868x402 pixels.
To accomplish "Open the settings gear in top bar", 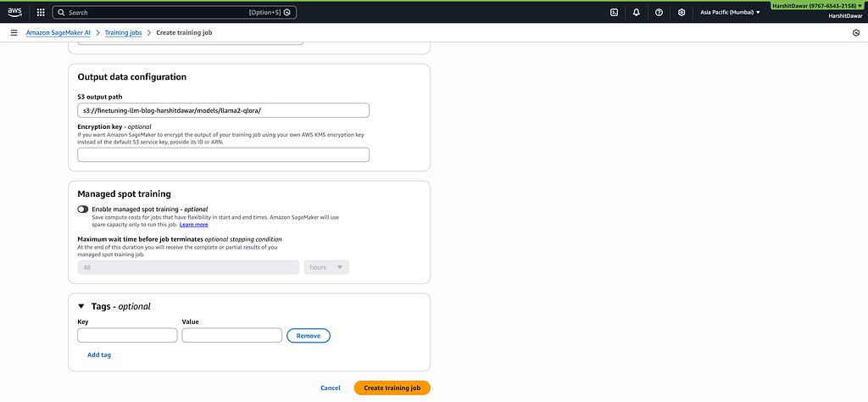I will coord(682,12).
